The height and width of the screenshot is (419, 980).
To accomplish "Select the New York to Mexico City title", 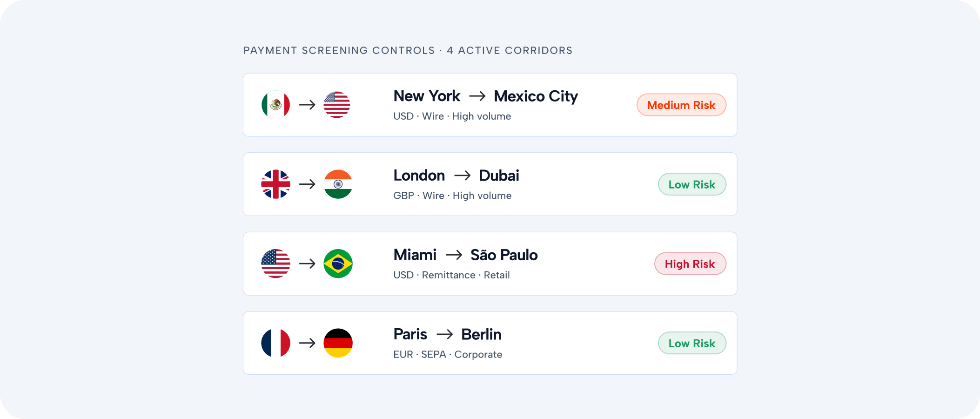I will [x=485, y=96].
